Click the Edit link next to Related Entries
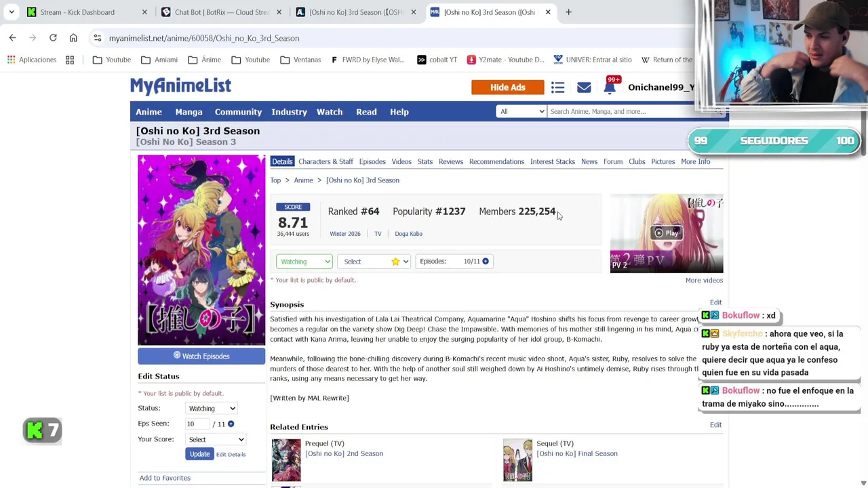 click(x=715, y=424)
